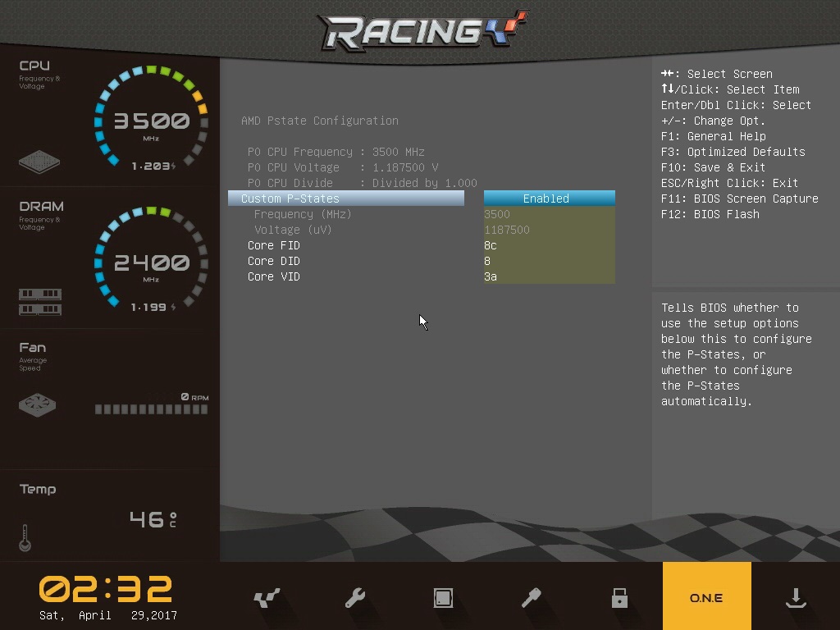Select the O.N.E overclock tab
Viewport: 840px width, 630px height.
coord(706,596)
